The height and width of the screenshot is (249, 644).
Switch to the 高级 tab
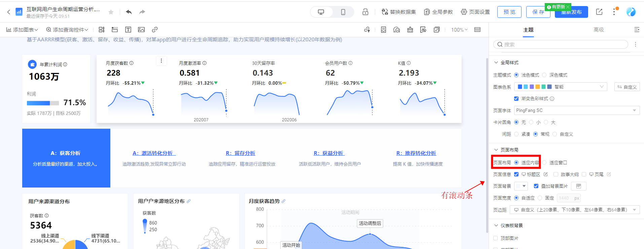point(599,30)
